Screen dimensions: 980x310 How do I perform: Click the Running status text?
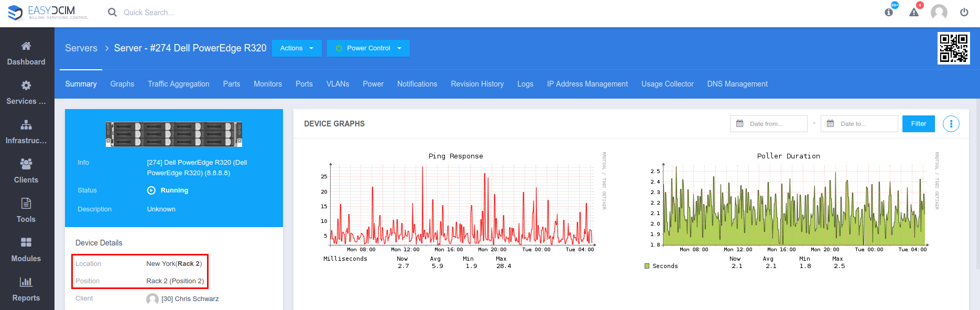(175, 190)
